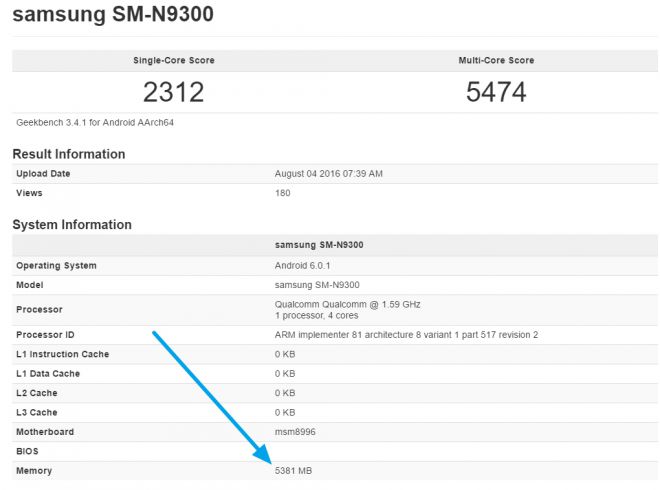Click the Views count of 180
660x490 pixels.
(283, 193)
